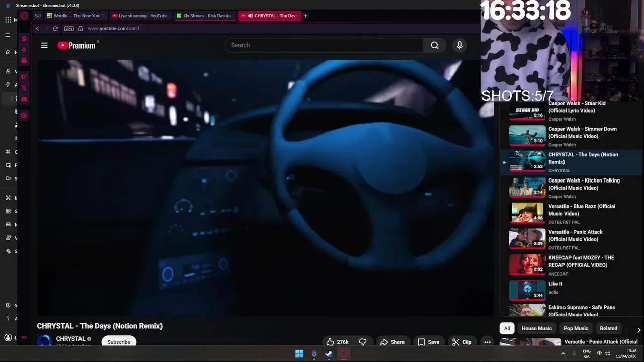
Task: Select the All filter chip
Action: click(x=507, y=328)
